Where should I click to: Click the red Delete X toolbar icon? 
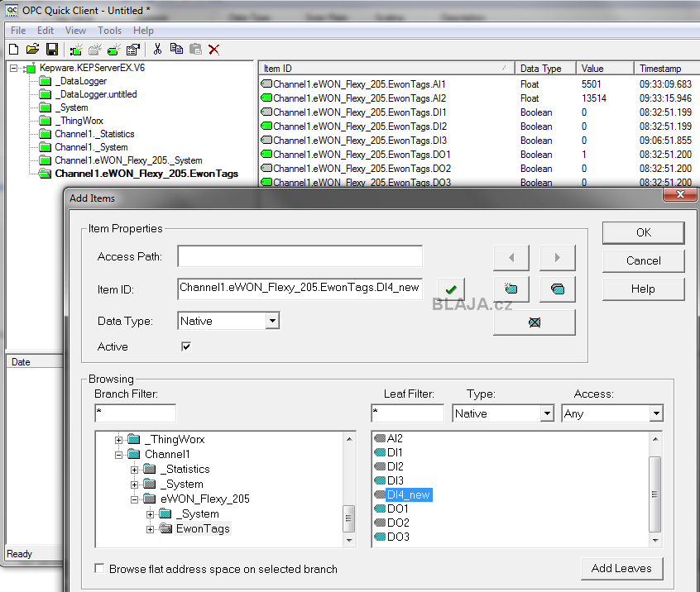point(213,49)
